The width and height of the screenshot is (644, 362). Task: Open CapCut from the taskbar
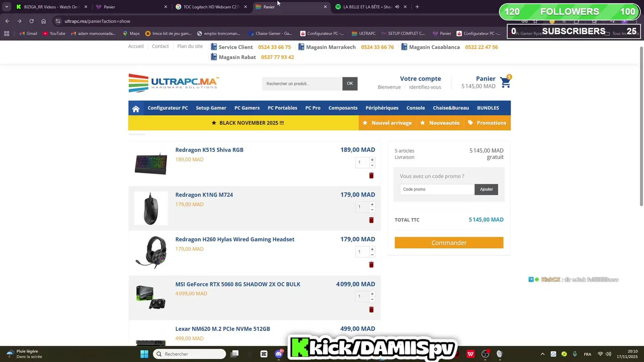tap(264, 354)
